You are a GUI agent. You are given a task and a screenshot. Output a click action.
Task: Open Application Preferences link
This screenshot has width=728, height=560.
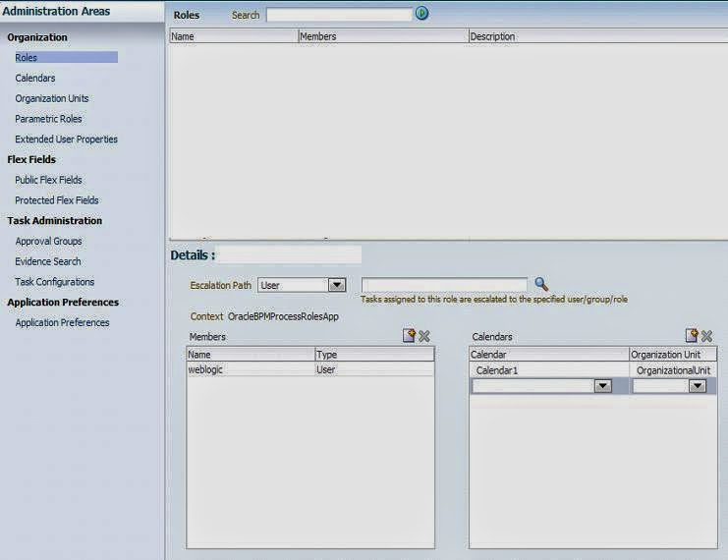[x=62, y=322]
